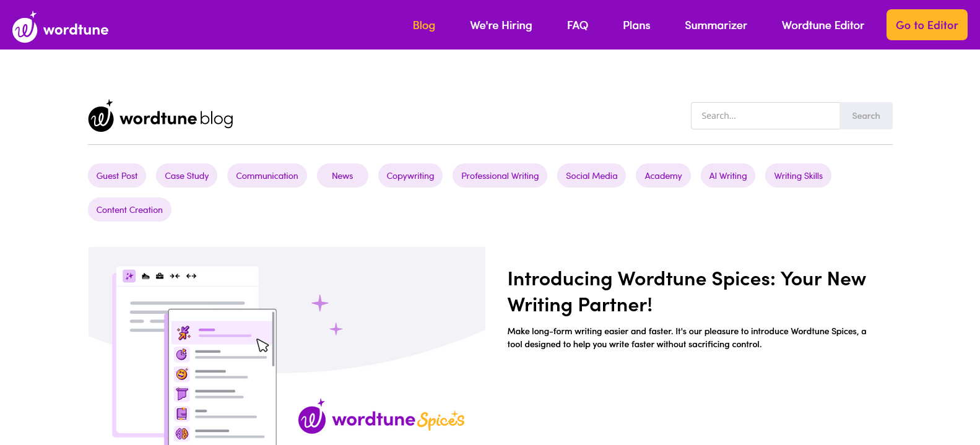Filter by the Guest Post tag
The image size is (980, 445).
117,176
